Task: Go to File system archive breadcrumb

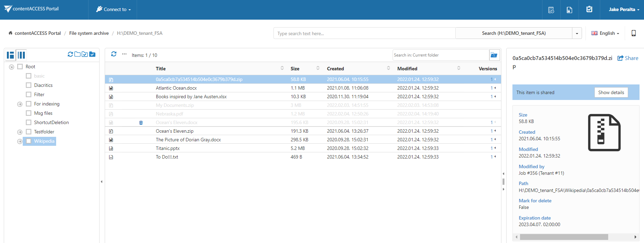Action: coord(89,33)
